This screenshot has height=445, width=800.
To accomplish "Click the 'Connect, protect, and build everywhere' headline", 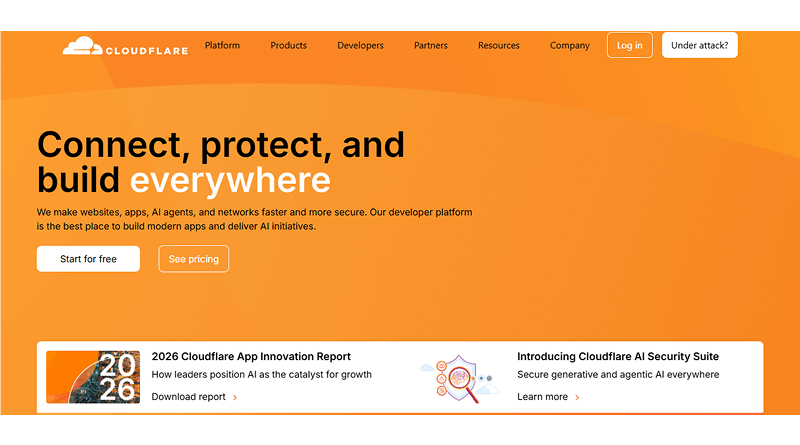I will pyautogui.click(x=221, y=162).
